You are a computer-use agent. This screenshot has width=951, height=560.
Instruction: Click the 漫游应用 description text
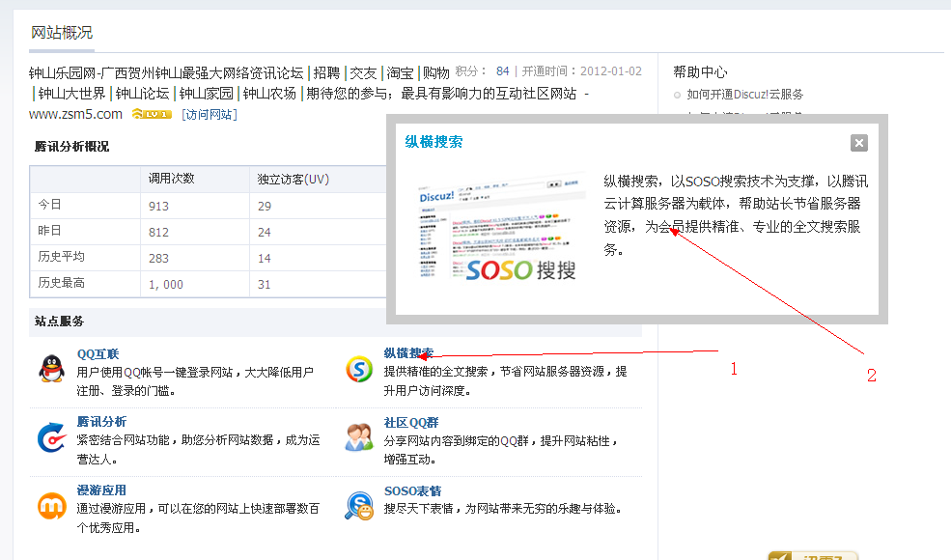[x=198, y=518]
